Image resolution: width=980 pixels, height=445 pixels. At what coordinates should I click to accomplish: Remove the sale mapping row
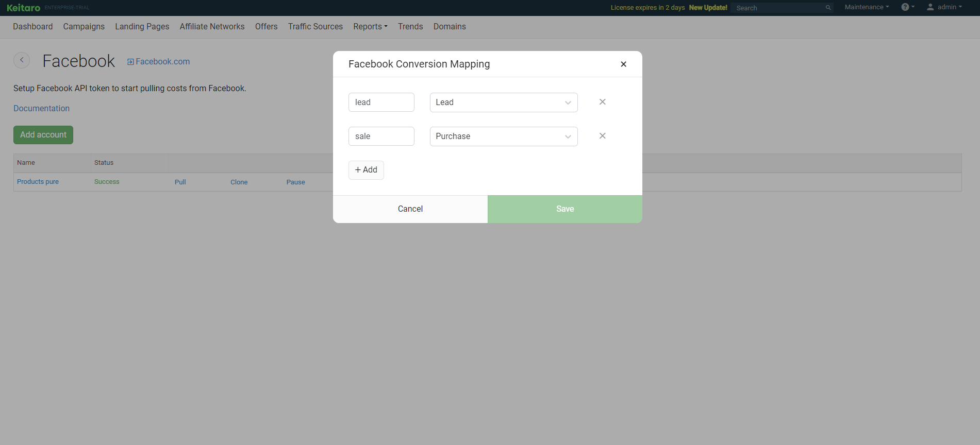602,136
